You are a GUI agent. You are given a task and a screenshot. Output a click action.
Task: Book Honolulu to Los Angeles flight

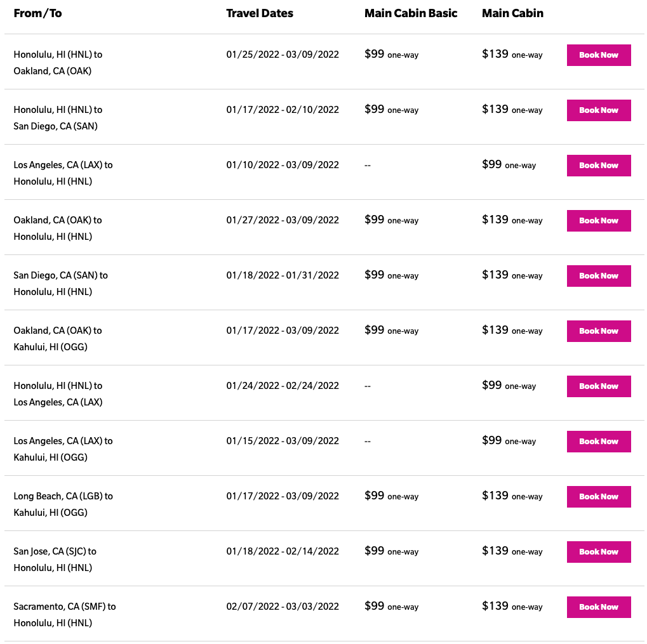tap(598, 386)
